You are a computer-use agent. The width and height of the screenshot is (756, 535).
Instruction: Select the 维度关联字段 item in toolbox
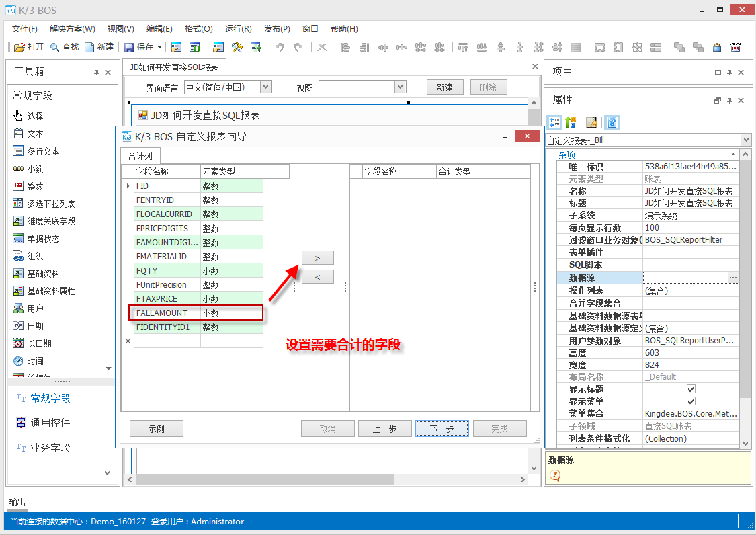[44, 221]
